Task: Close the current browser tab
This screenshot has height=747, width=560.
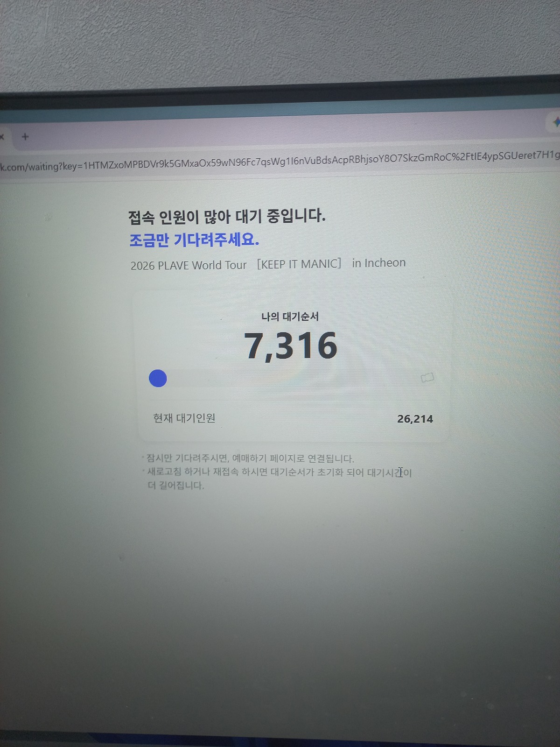Action: 2,137
